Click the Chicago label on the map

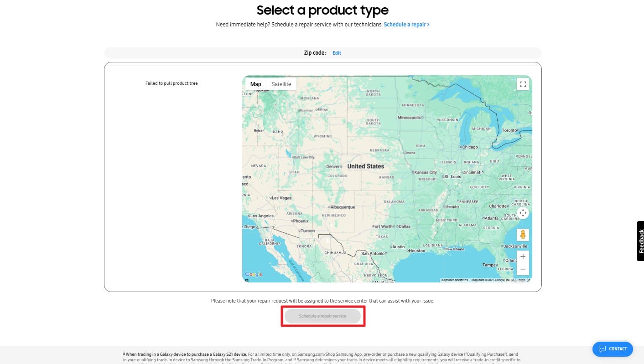(469, 147)
